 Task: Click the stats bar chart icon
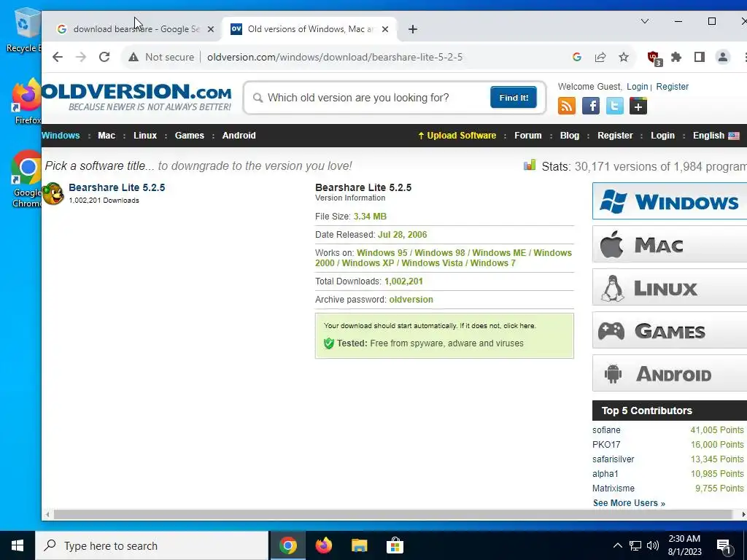[530, 165]
